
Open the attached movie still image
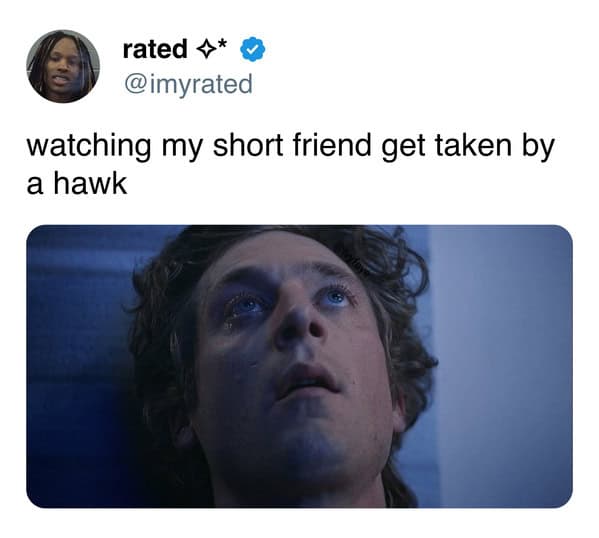click(300, 366)
